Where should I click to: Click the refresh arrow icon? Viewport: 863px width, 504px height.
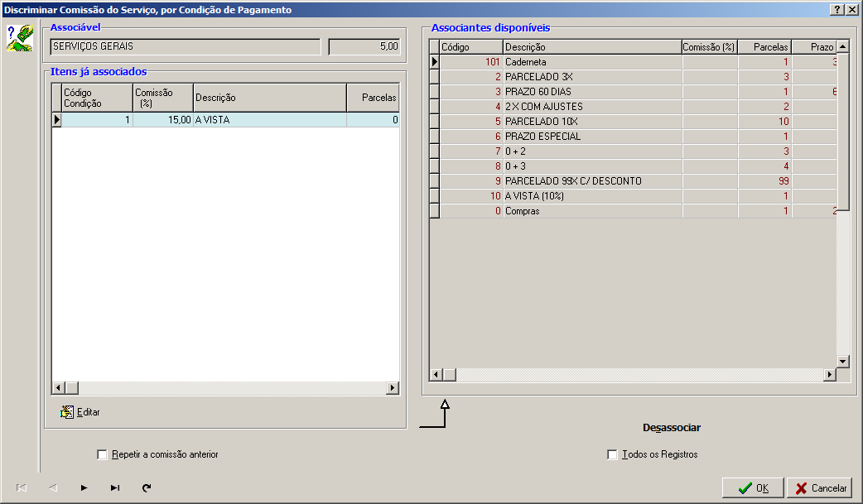(x=147, y=488)
